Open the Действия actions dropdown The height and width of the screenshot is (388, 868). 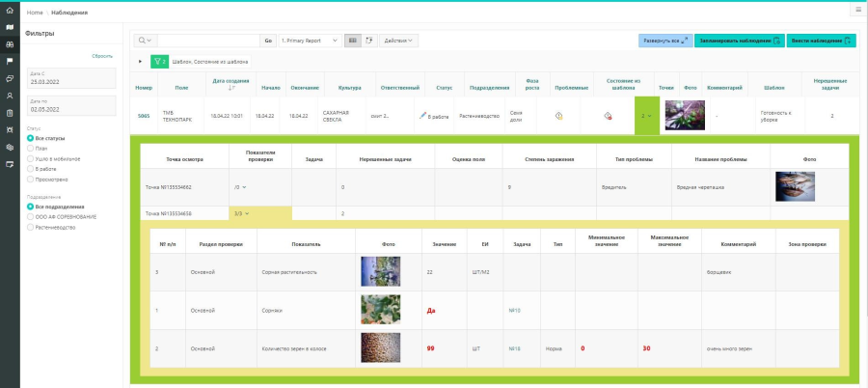tap(399, 41)
